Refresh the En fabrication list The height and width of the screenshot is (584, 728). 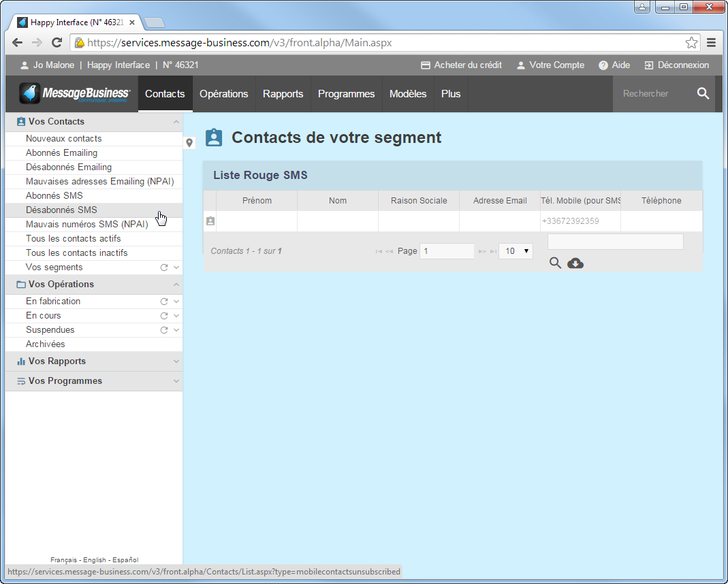[164, 302]
